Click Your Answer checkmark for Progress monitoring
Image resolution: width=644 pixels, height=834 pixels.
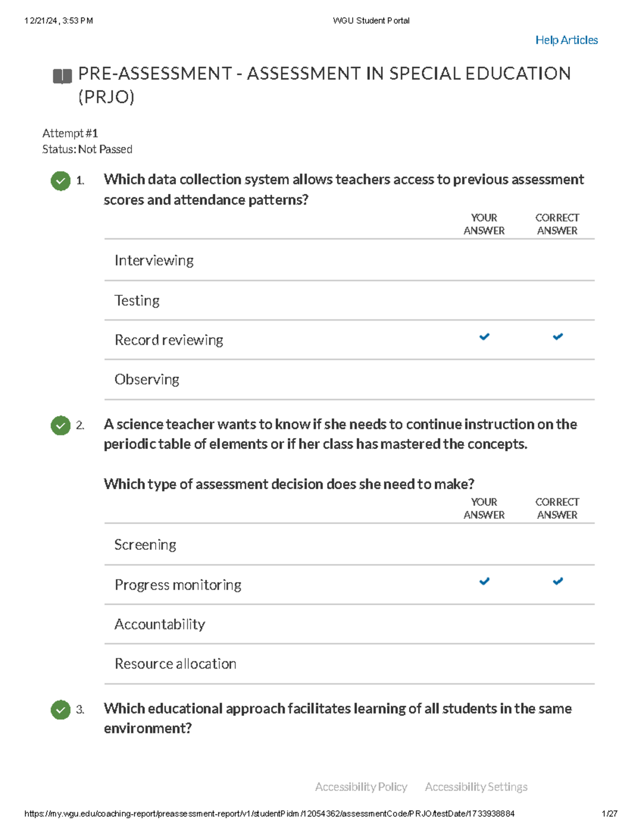(x=484, y=581)
